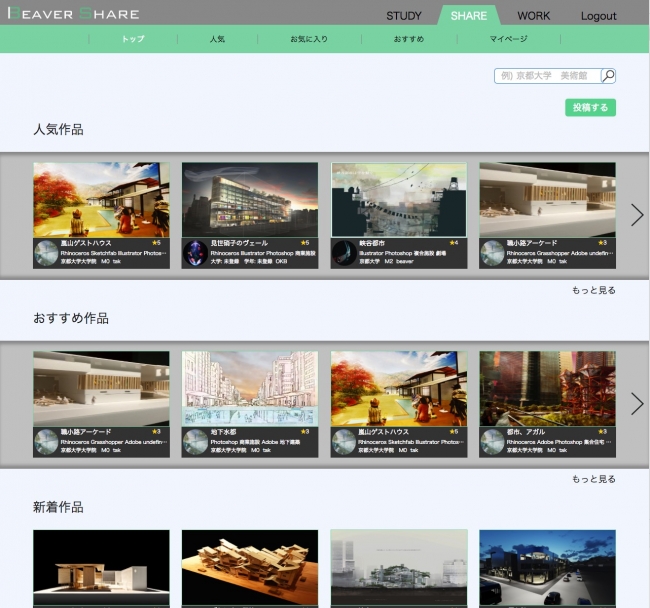Focus the search field with 京都大学 placeholder

547,76
